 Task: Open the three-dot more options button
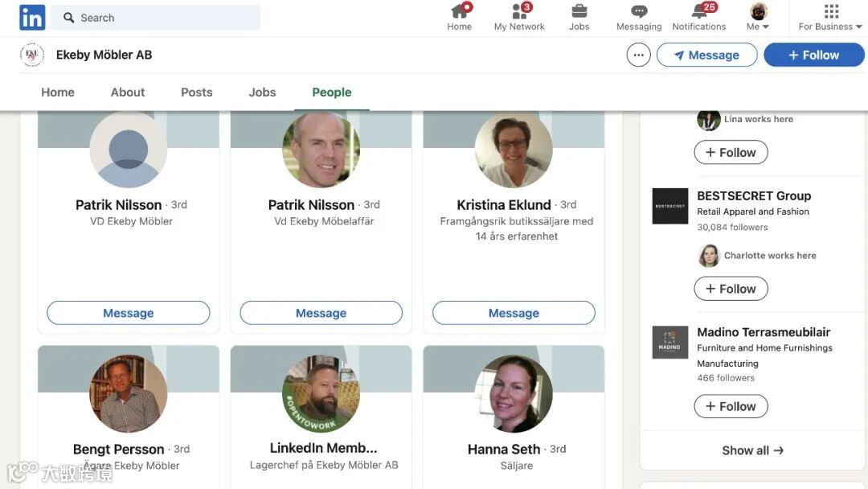coord(638,55)
